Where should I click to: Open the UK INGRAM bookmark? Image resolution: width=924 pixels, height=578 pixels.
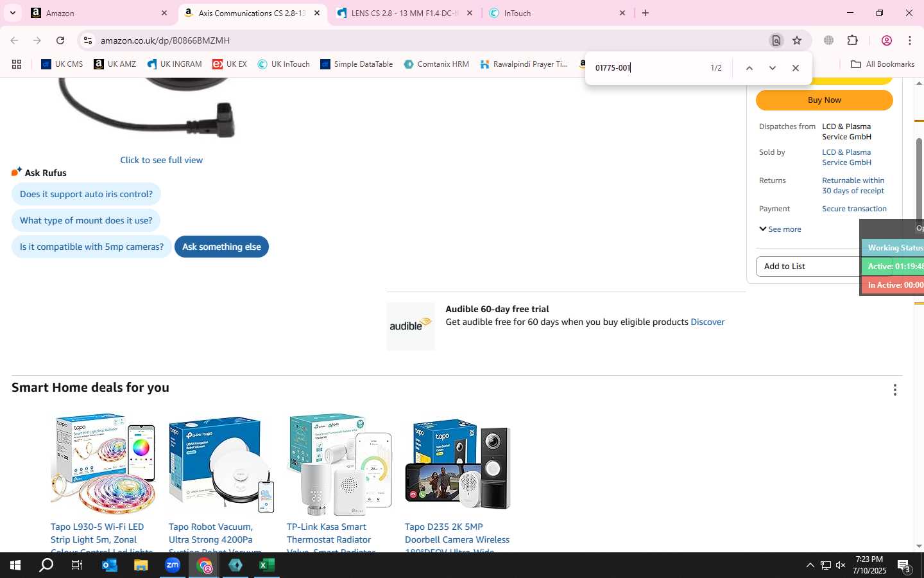175,64
